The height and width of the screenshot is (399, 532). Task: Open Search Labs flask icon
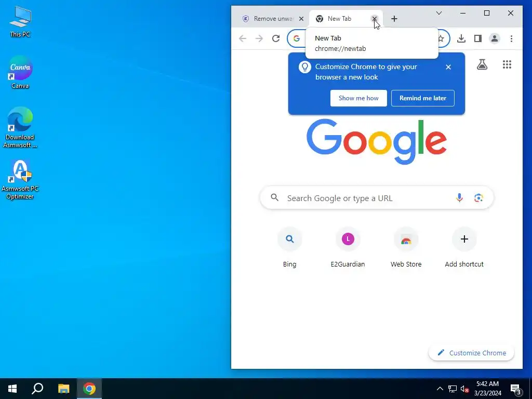click(x=482, y=64)
